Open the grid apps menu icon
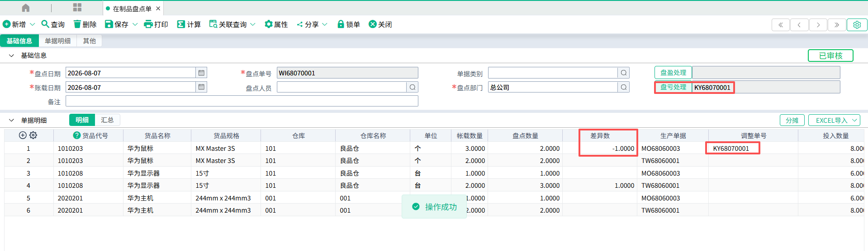Screen dimensions: 868x251 coord(77,8)
